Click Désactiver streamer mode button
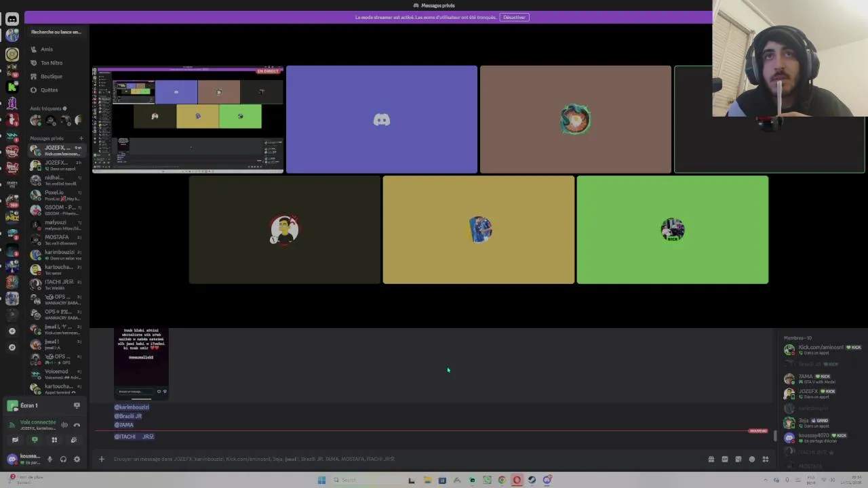Viewport: 868px width, 488px height. (514, 17)
